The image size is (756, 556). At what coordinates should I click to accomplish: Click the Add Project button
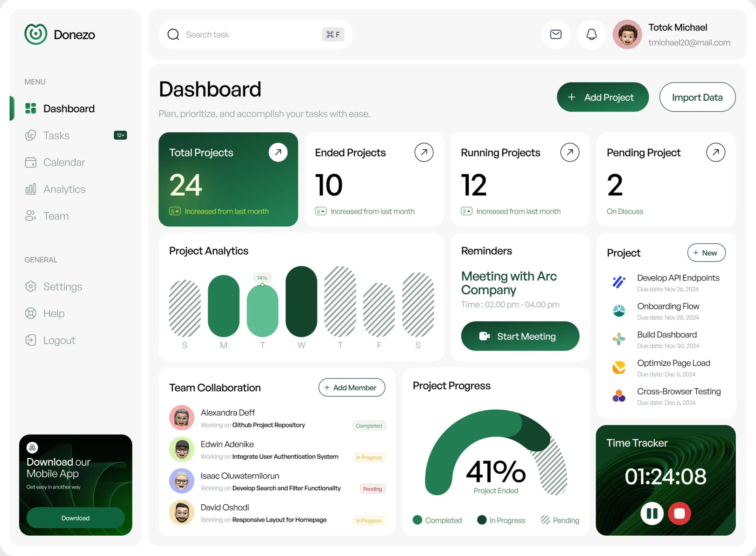(603, 97)
